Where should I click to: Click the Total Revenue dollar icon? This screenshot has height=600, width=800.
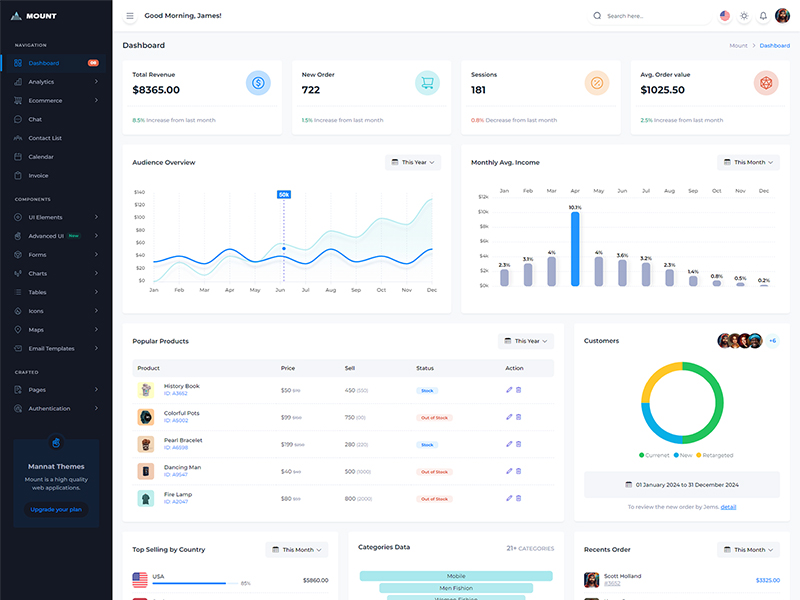click(258, 83)
